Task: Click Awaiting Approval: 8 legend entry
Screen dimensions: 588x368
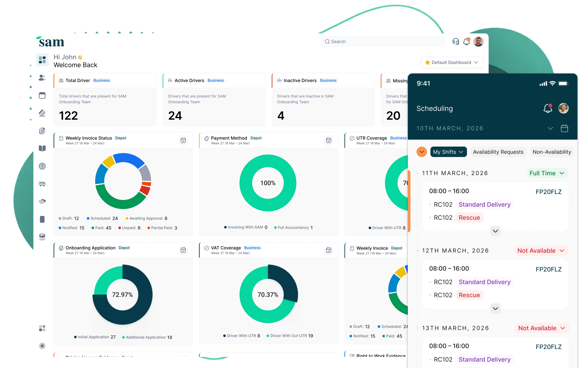Action: (146, 218)
